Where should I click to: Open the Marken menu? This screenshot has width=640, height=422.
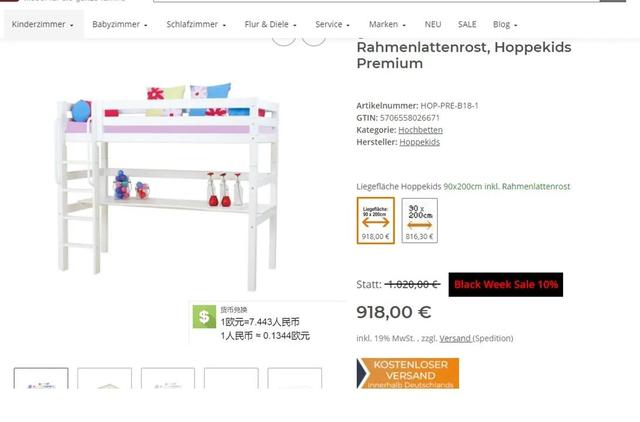(x=387, y=24)
